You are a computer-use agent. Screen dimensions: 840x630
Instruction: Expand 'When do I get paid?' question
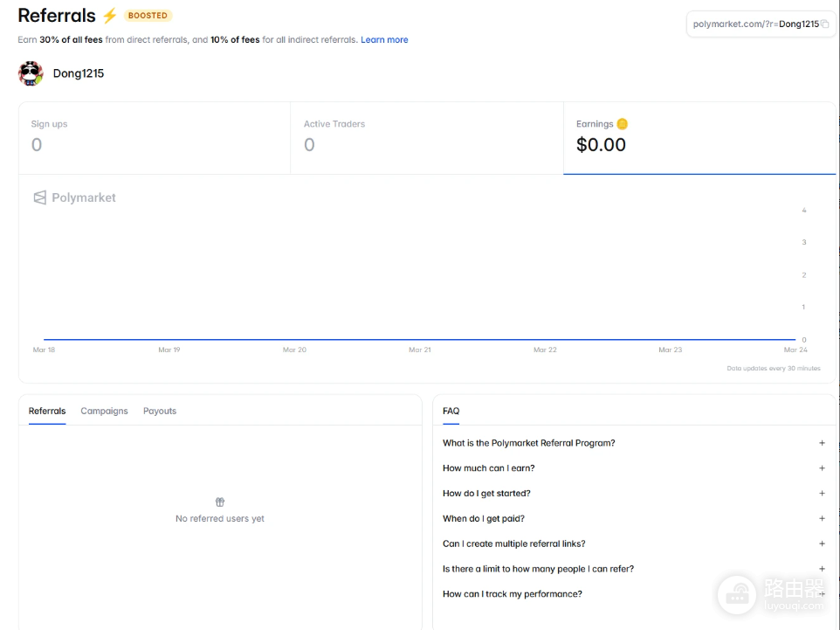click(x=634, y=518)
